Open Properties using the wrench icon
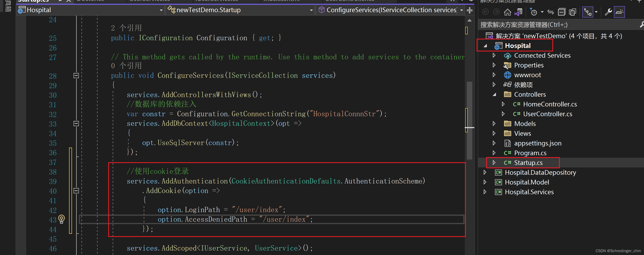This screenshot has width=644, height=255. 608,12
